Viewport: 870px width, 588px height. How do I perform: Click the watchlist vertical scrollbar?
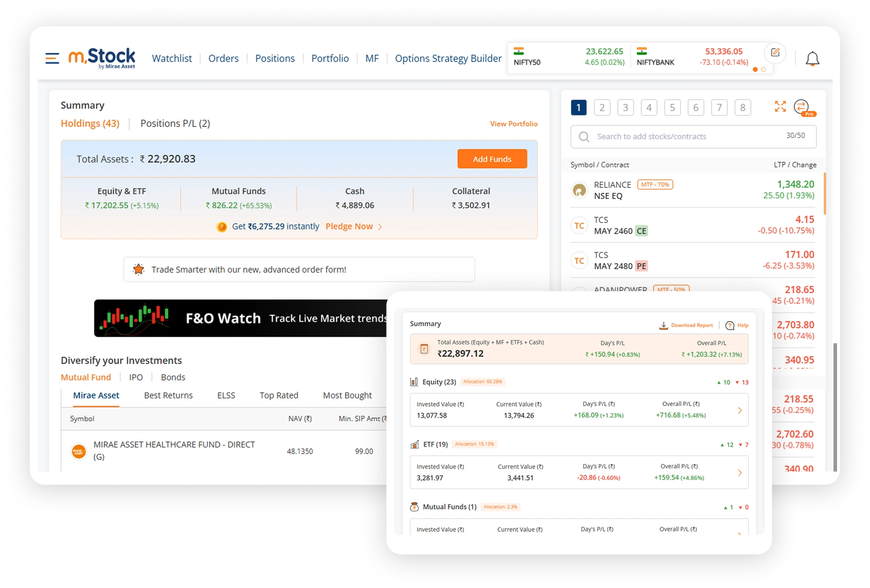[x=825, y=193]
